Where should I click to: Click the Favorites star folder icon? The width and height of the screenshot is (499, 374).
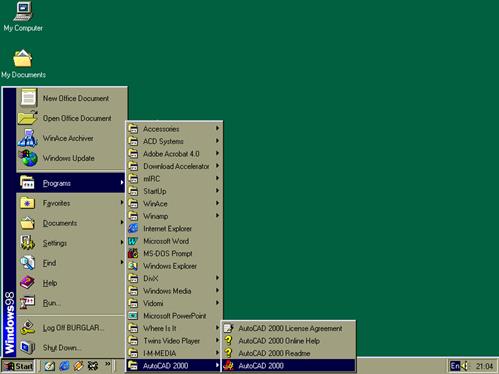pos(27,203)
